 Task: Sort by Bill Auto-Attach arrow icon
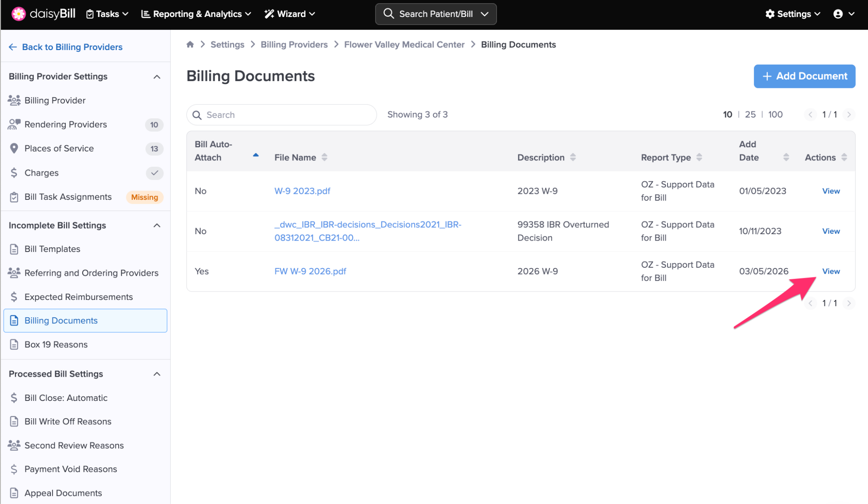[x=256, y=155]
